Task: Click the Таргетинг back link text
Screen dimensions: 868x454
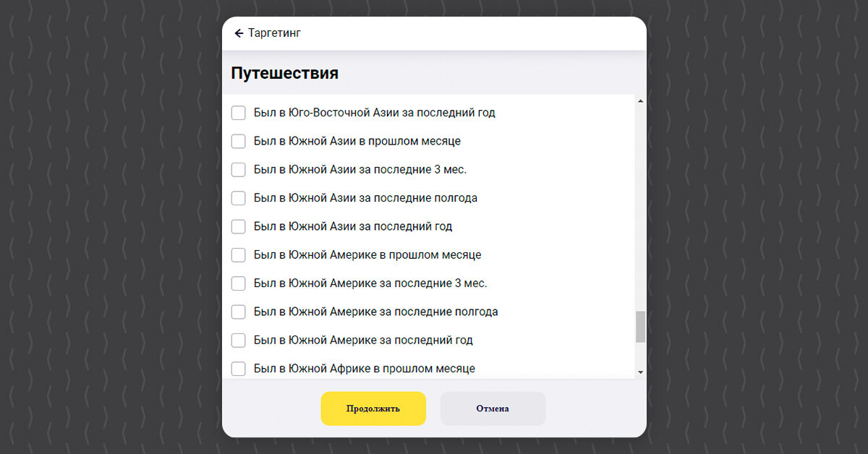Action: point(274,33)
